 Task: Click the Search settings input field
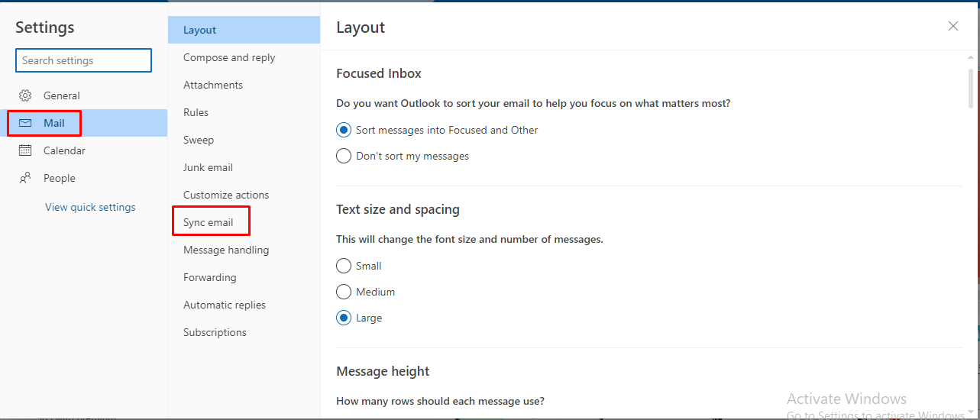83,60
